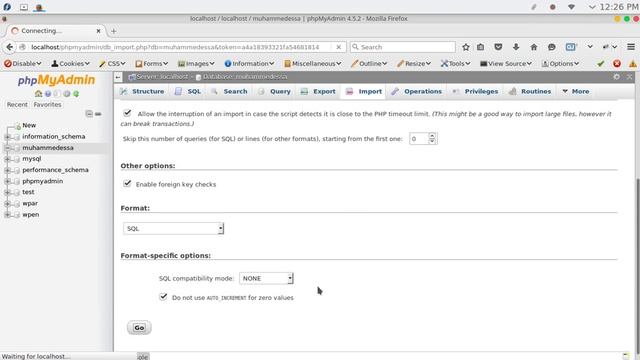The height and width of the screenshot is (360, 640).
Task: Collapse the navigation panel with arrow icon
Action: click(118, 77)
